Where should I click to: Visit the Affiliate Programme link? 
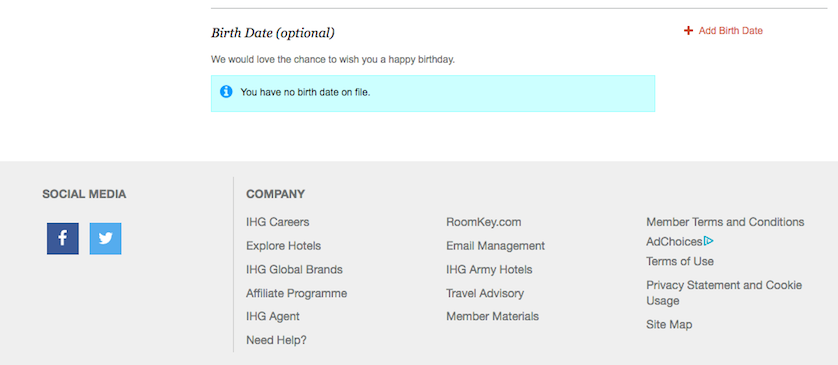click(296, 293)
